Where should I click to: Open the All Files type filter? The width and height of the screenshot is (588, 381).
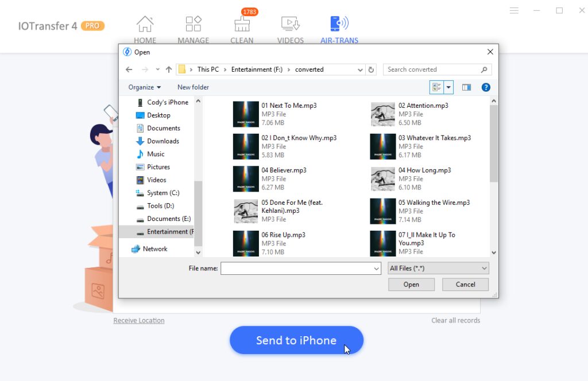438,268
